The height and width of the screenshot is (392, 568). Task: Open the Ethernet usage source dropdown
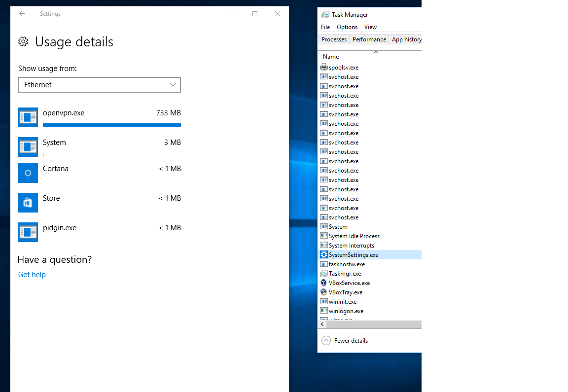[100, 85]
